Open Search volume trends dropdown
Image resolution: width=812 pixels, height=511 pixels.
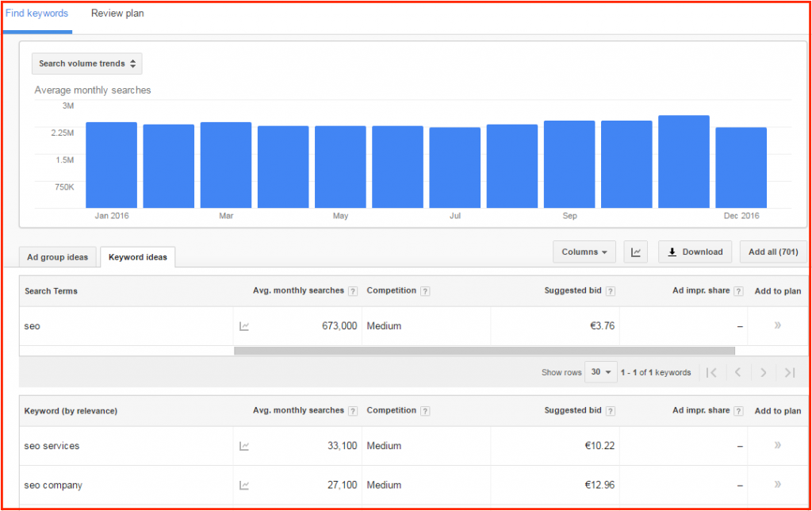[x=87, y=63]
